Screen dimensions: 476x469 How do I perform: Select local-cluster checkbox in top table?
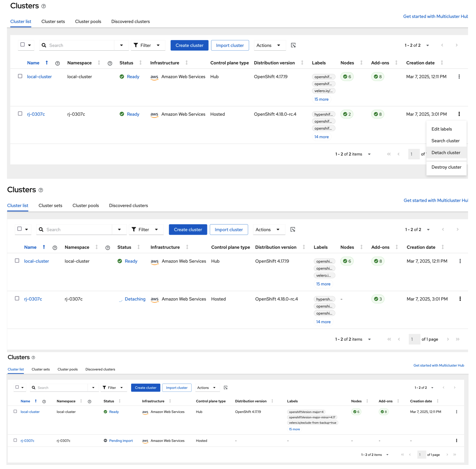tap(20, 76)
